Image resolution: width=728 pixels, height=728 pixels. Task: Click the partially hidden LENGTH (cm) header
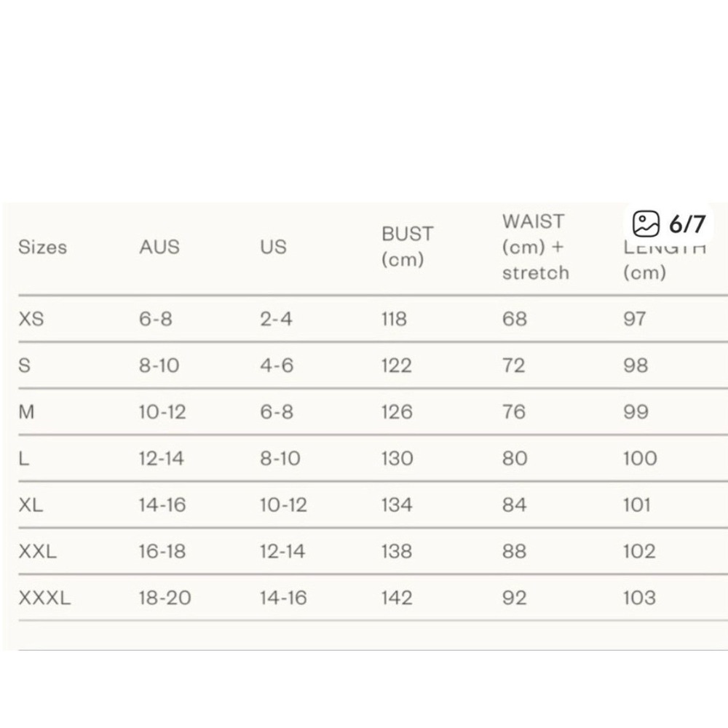[665, 260]
